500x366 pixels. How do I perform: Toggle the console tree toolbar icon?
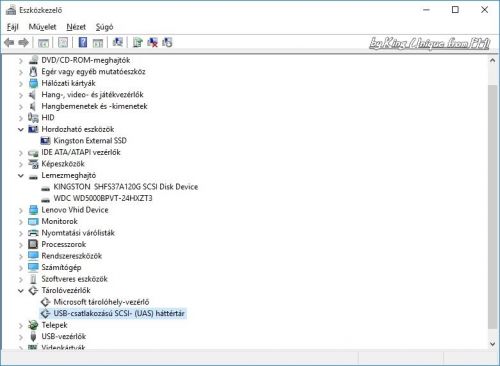pyautogui.click(x=43, y=43)
